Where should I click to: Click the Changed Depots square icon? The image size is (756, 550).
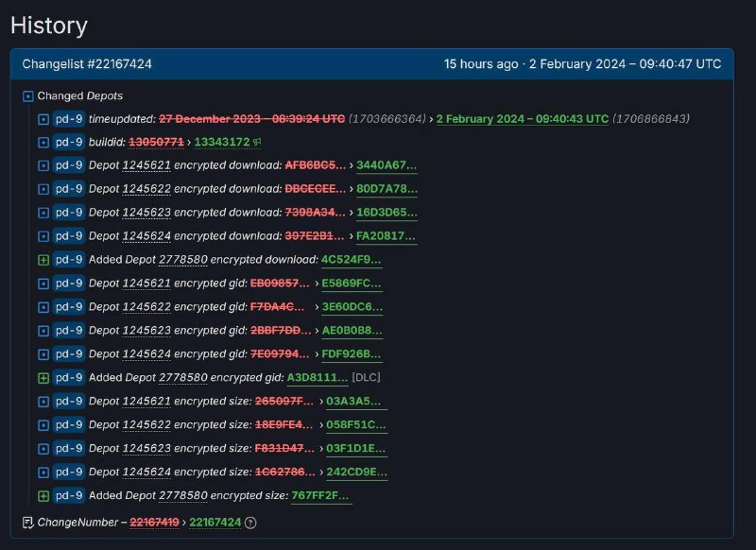[28, 95]
